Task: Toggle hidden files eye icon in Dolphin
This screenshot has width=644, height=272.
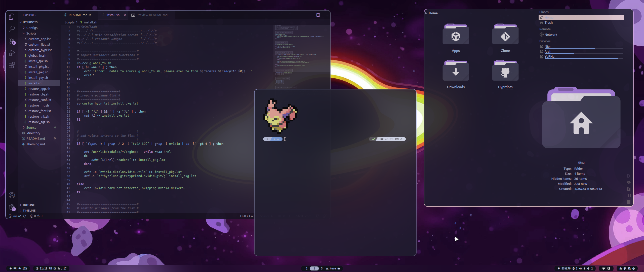Action: [628, 182]
